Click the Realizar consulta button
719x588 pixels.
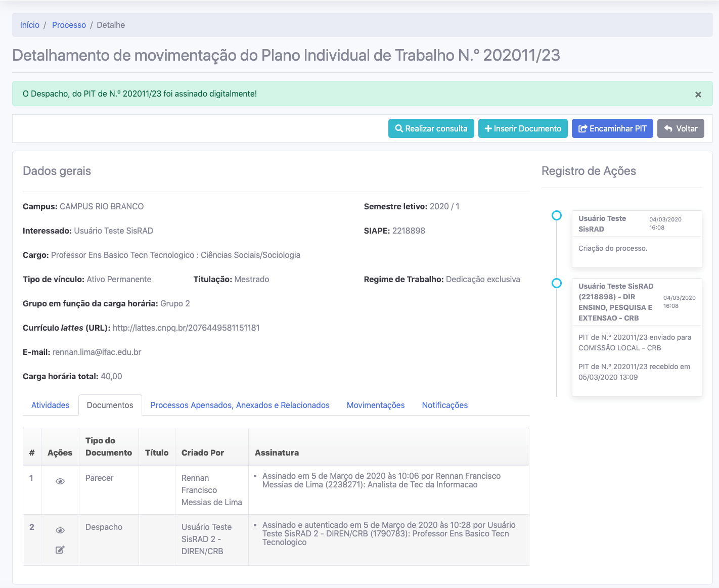(x=431, y=128)
